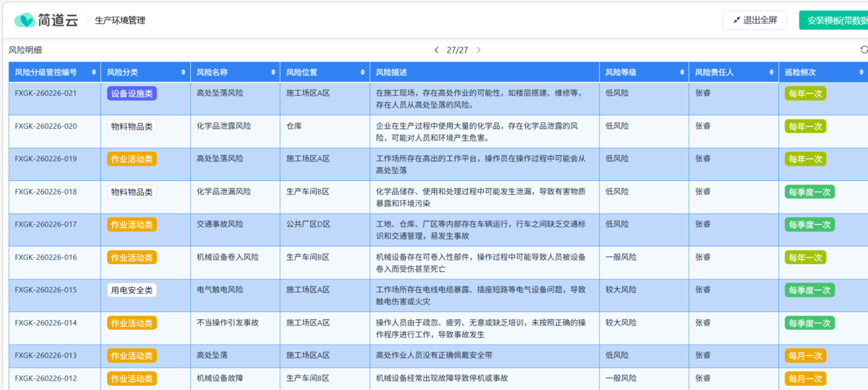Sort by 风险责任人 column arrows
The width and height of the screenshot is (868, 390).
pyautogui.click(x=772, y=72)
